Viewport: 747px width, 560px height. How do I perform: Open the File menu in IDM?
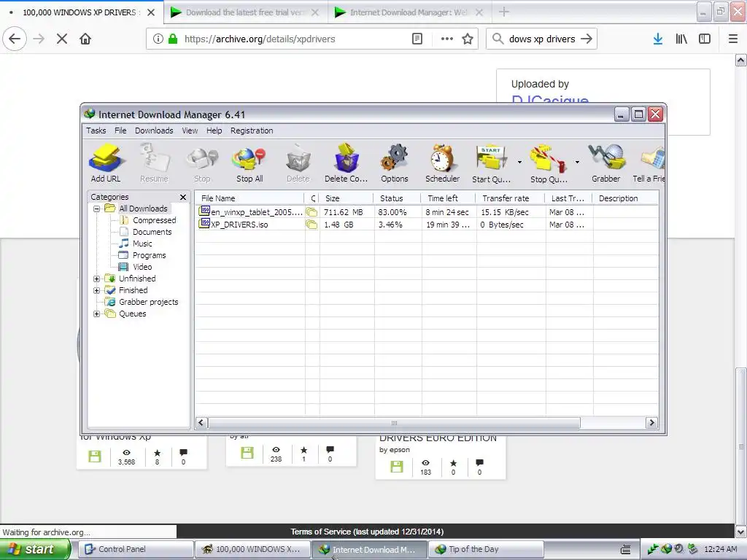120,131
